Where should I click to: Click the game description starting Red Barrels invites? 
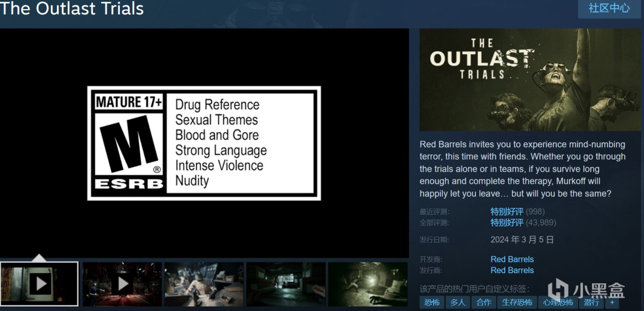click(523, 169)
